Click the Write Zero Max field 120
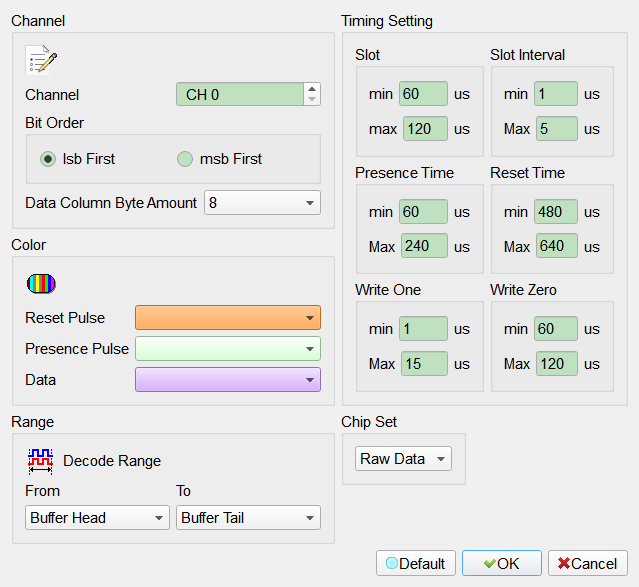Image resolution: width=639 pixels, height=587 pixels. click(557, 364)
